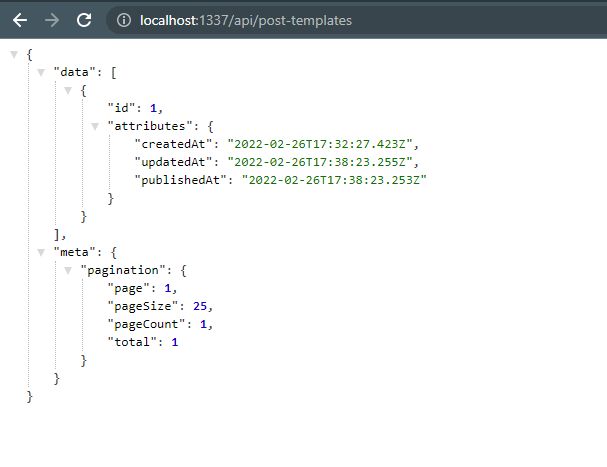Select the pageSize value 25
This screenshot has width=607, height=467.
coord(200,306)
